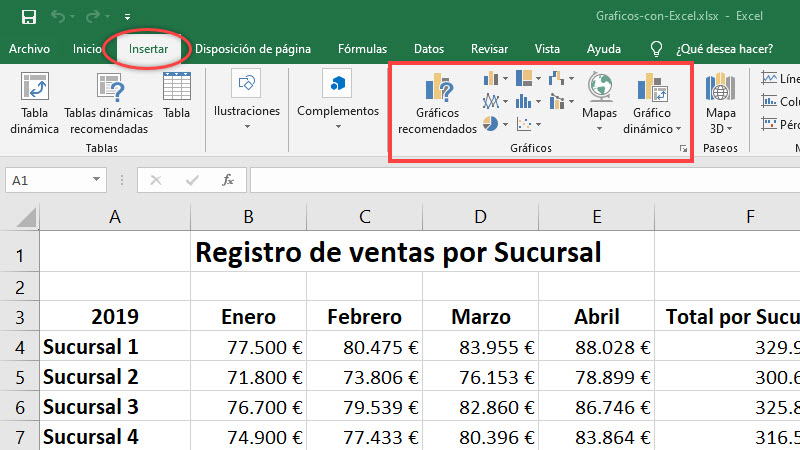Open the Name Box dropdown arrow
The image size is (800, 450).
[97, 180]
